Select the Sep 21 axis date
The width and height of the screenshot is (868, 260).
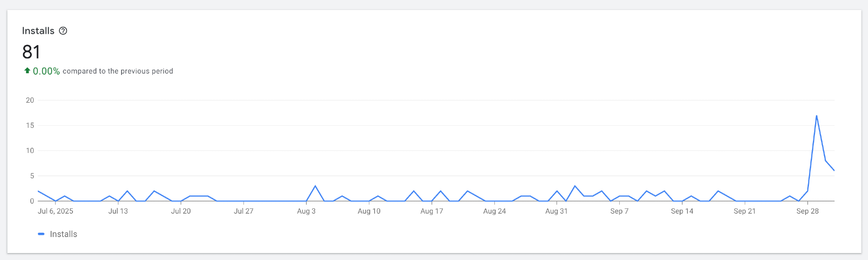click(x=745, y=211)
